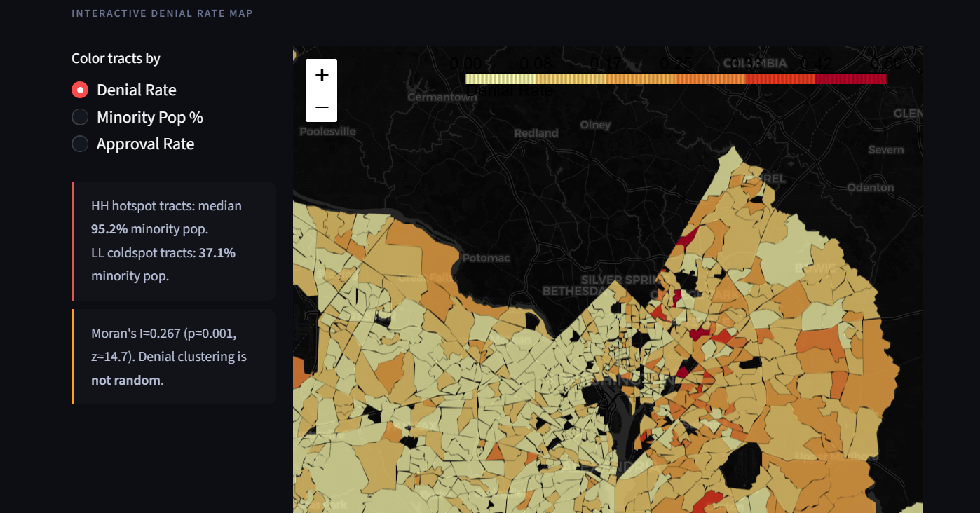980x513 pixels.
Task: Click the 'not random' bold text
Action: point(125,381)
